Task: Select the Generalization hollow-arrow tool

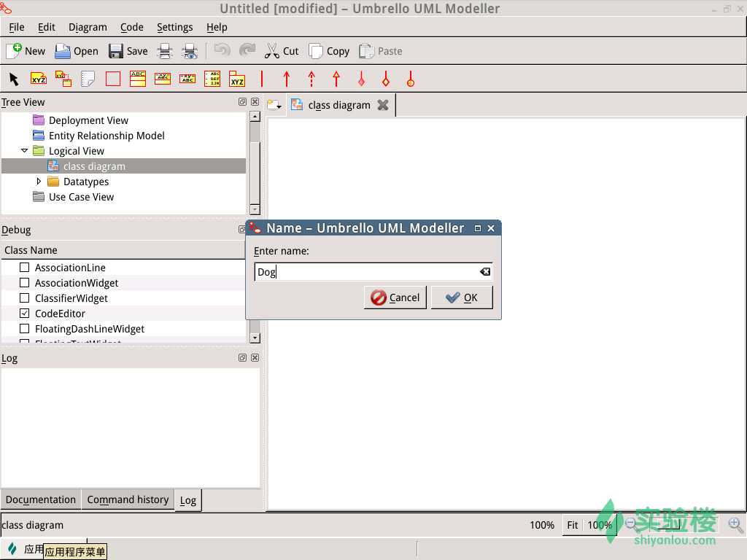Action: tap(336, 79)
